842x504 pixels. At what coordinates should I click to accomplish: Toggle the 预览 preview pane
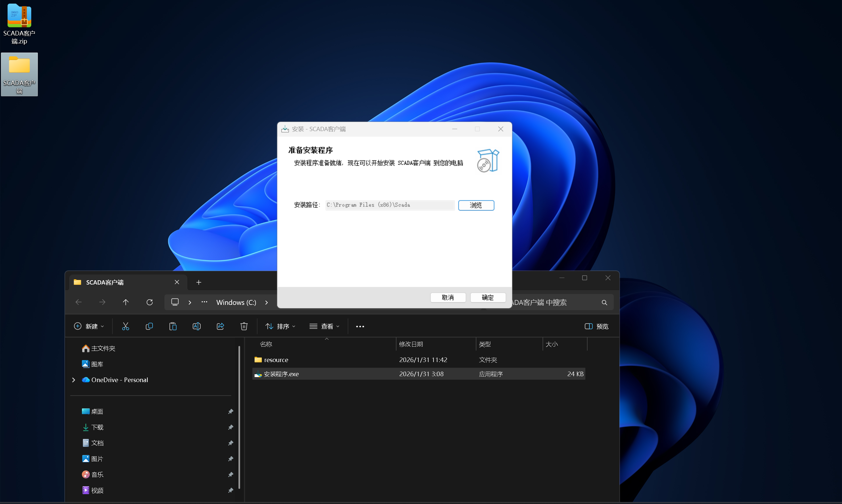pos(596,326)
